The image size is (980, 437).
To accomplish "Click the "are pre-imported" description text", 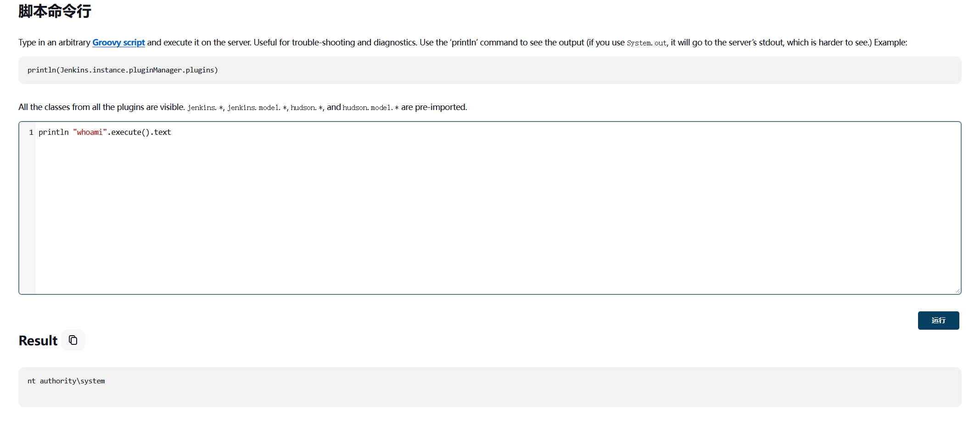I will click(434, 107).
